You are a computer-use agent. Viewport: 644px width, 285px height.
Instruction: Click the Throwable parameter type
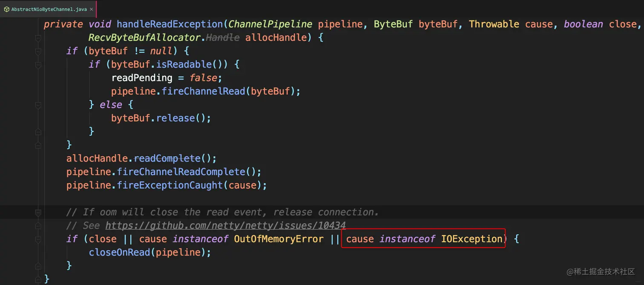coord(494,24)
